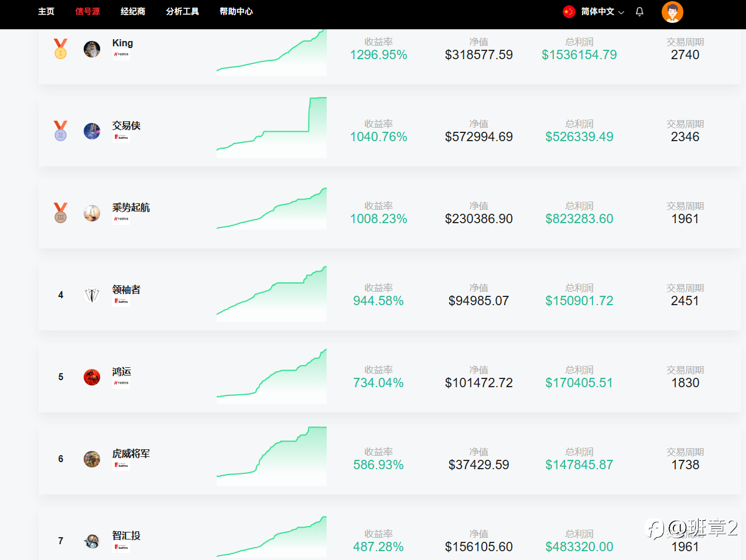The width and height of the screenshot is (746, 560).
Task: Click total profit $823283.60
Action: coord(579,219)
